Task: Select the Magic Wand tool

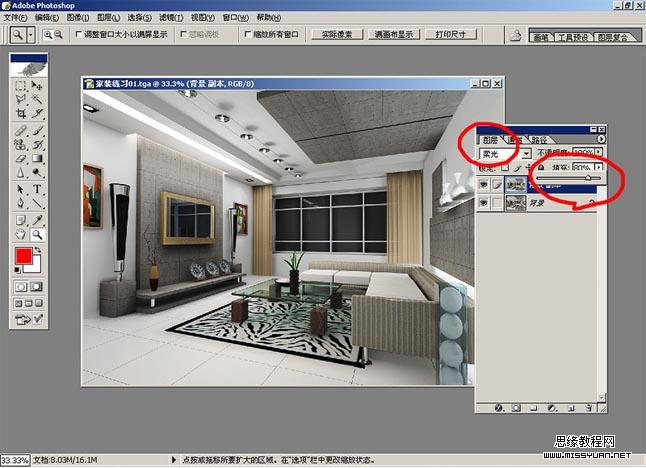Action: pyautogui.click(x=37, y=99)
